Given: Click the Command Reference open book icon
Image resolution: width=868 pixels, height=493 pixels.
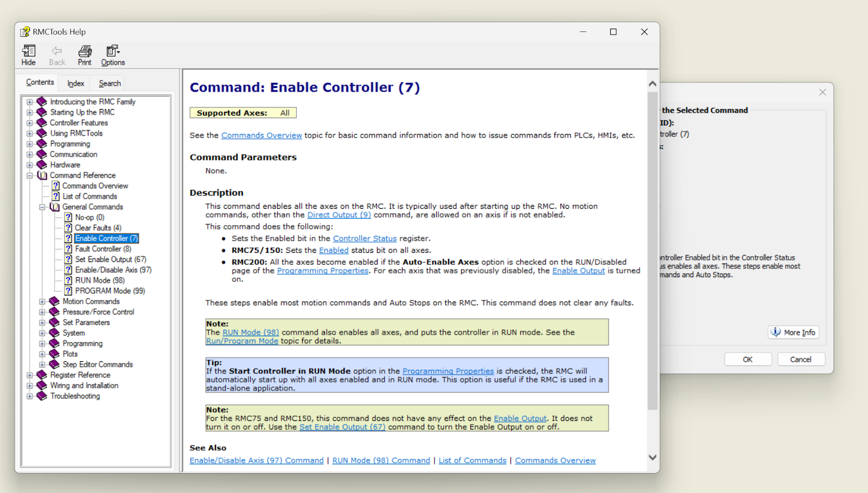Looking at the screenshot, I should pyautogui.click(x=42, y=175).
